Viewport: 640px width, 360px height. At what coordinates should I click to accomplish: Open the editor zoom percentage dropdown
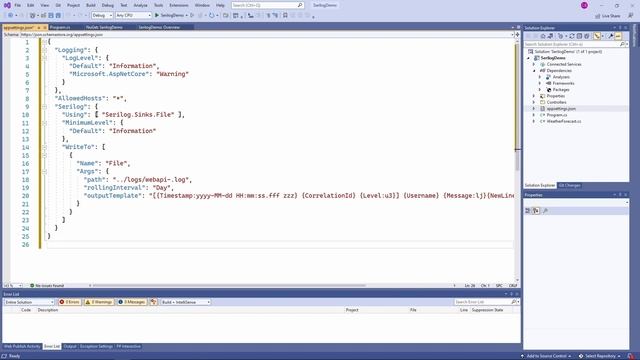[x=12, y=285]
